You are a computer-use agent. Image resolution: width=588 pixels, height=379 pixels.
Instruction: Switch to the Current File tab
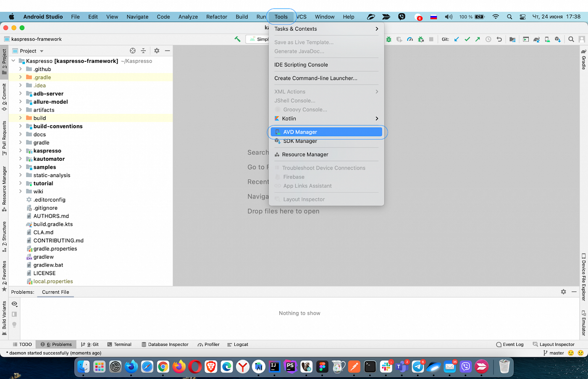pos(55,292)
